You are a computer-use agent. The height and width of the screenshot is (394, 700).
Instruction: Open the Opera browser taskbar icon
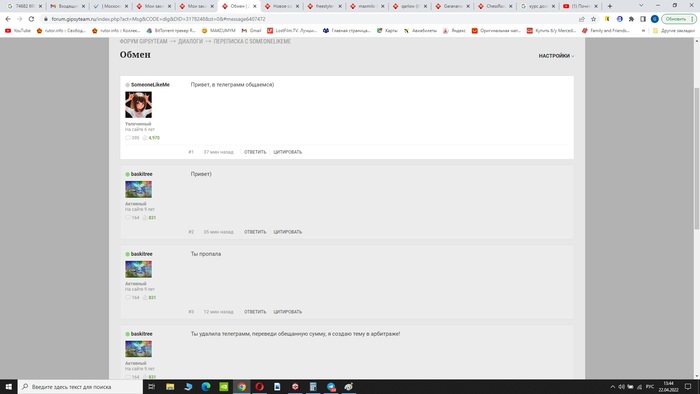click(x=259, y=386)
